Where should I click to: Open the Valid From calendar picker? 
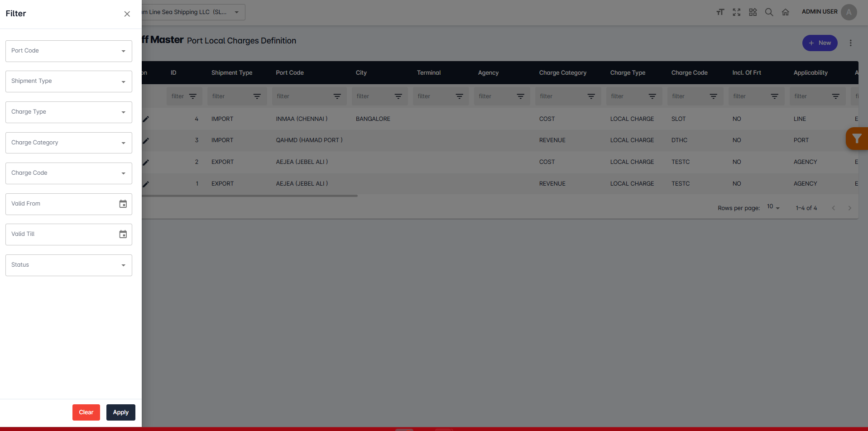(123, 204)
